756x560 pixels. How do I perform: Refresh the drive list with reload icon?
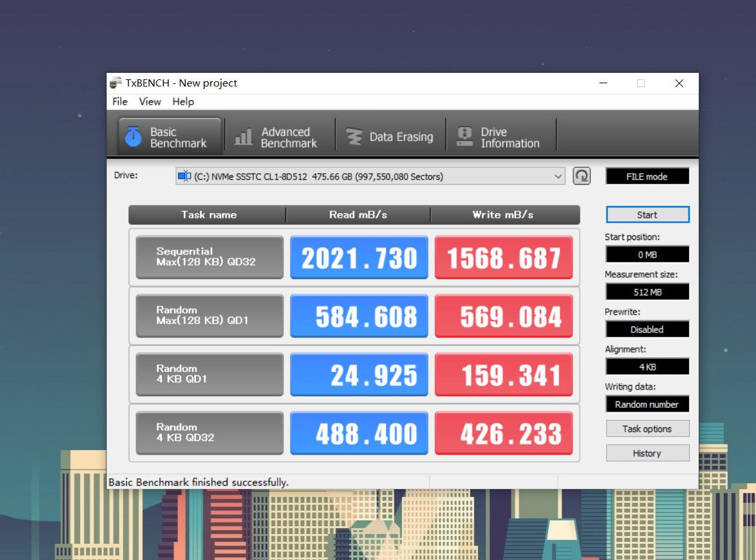click(x=582, y=176)
